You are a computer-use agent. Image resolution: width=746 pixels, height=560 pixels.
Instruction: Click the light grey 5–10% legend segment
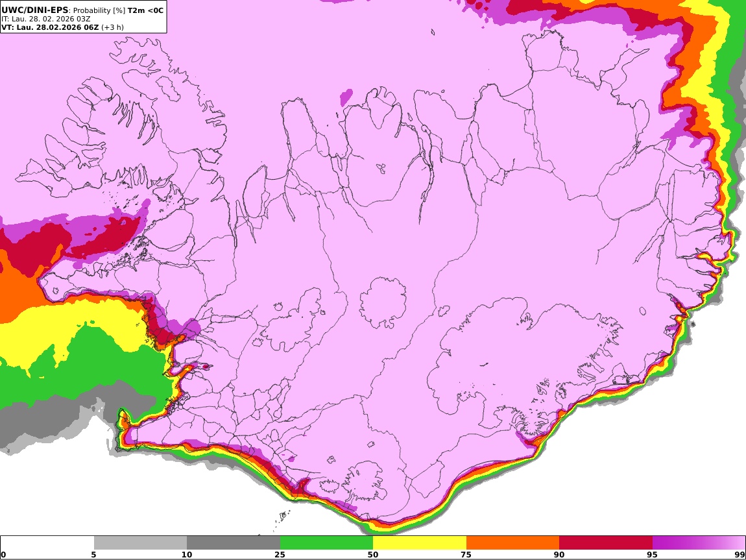tap(140, 543)
